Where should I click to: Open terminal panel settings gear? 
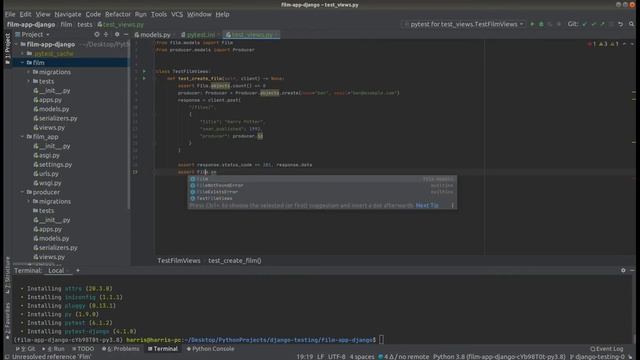point(623,270)
